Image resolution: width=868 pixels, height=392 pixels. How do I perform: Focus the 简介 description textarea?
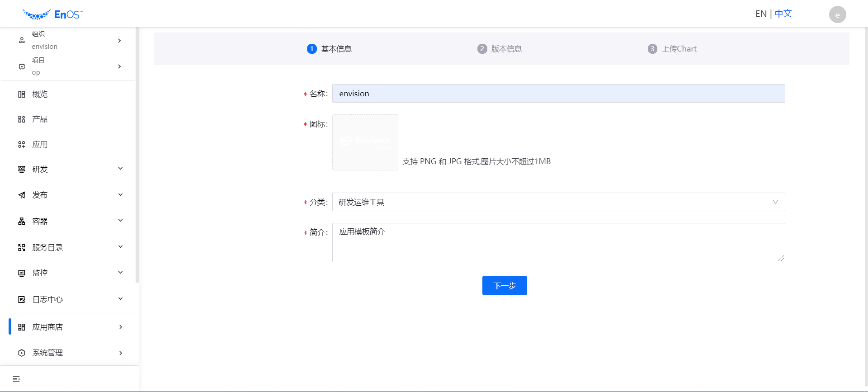pos(558,242)
